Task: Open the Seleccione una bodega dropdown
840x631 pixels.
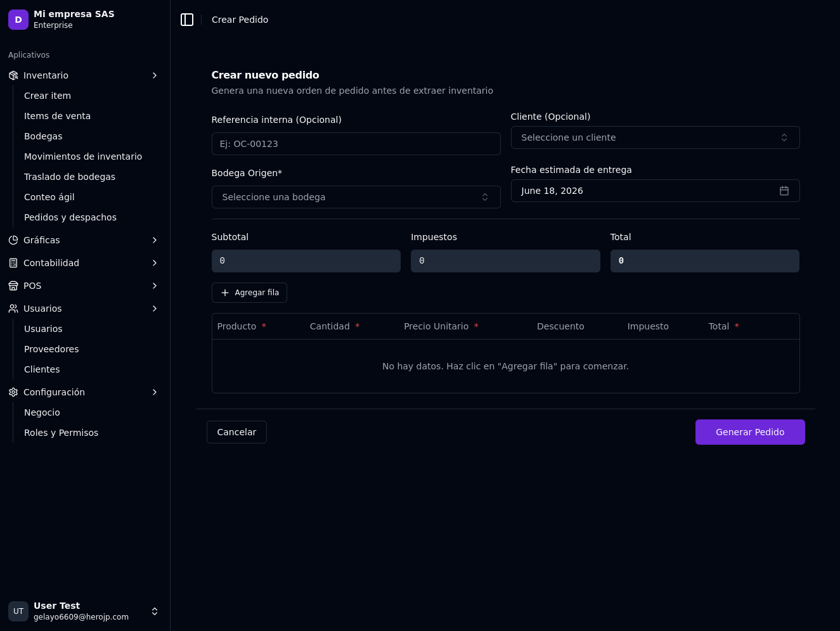Action: click(x=356, y=197)
